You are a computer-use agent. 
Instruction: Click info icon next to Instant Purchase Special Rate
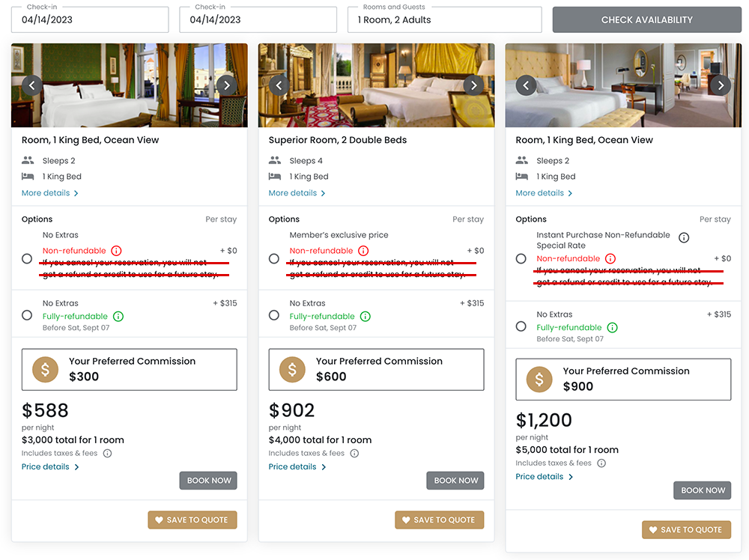click(x=684, y=238)
